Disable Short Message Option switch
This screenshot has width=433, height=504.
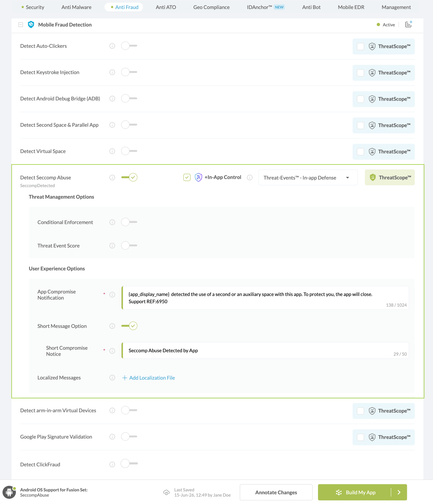[x=129, y=326]
